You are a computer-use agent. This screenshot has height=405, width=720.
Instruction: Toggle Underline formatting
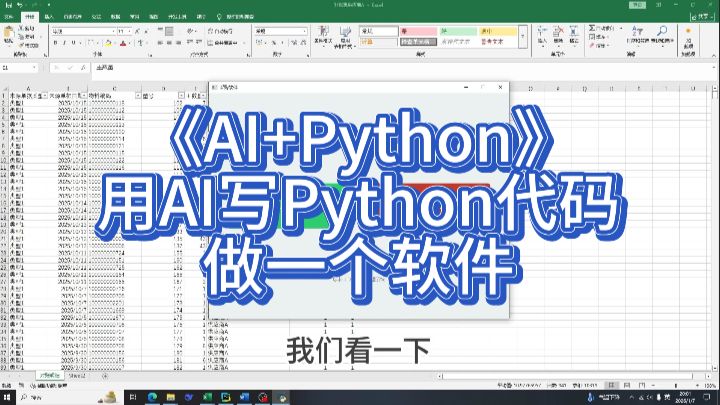[73, 43]
